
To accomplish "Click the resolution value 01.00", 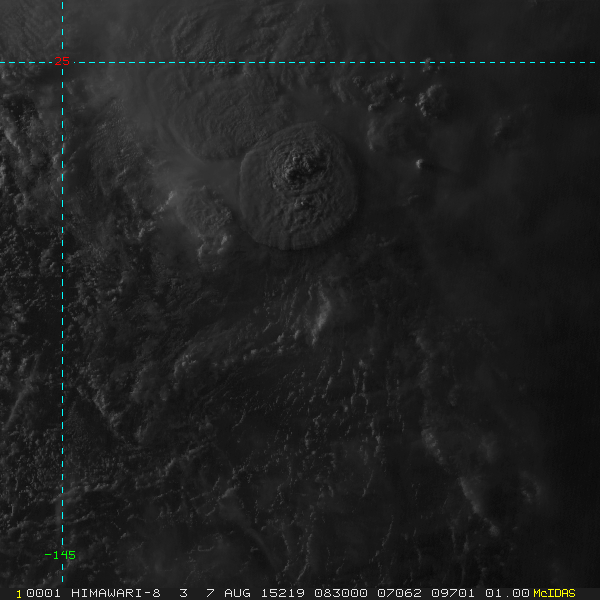I will tap(507, 593).
